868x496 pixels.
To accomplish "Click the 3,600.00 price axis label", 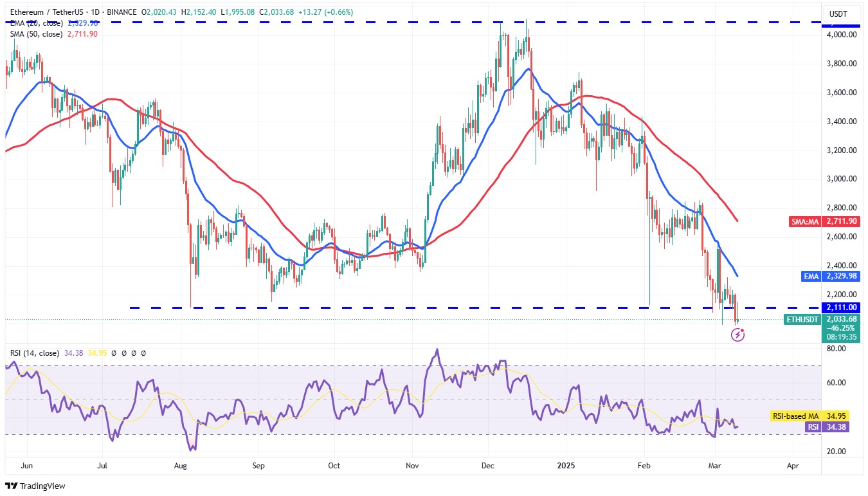I will [840, 93].
